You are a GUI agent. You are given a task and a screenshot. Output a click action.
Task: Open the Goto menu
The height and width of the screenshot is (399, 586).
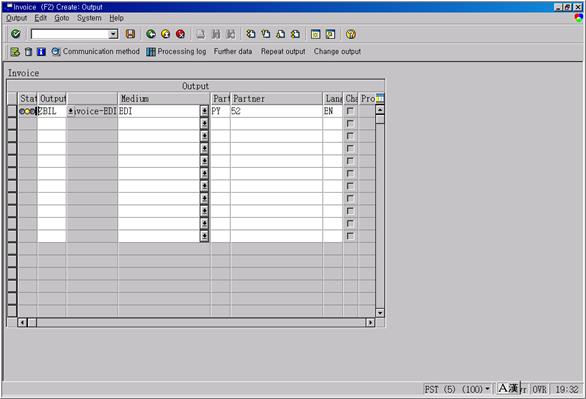pos(62,18)
